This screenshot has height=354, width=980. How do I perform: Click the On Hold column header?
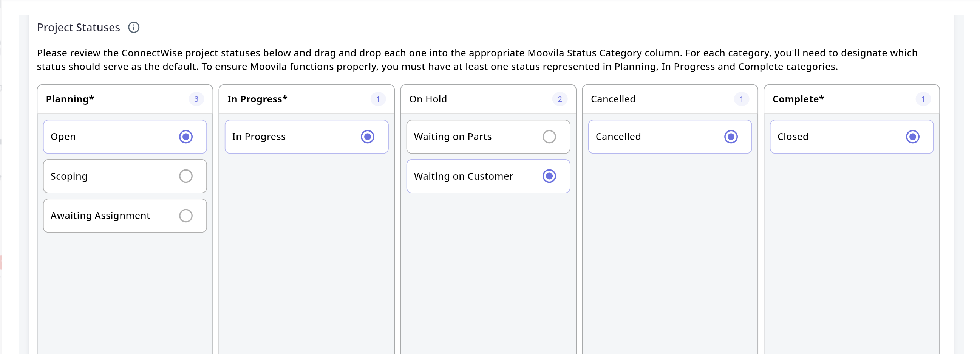(428, 99)
